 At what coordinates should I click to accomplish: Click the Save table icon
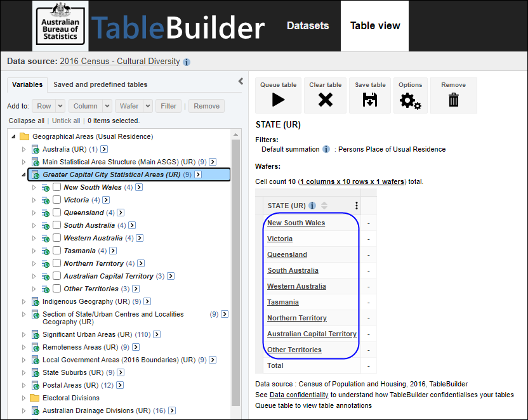370,99
